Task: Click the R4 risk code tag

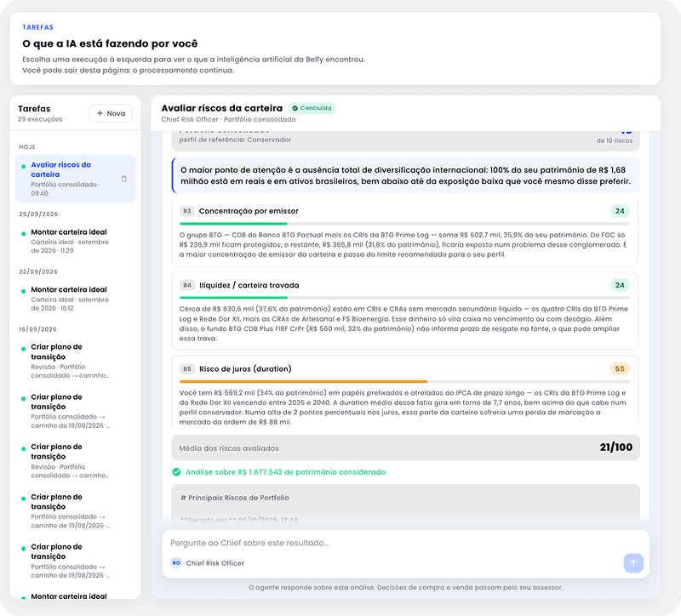Action: (186, 285)
